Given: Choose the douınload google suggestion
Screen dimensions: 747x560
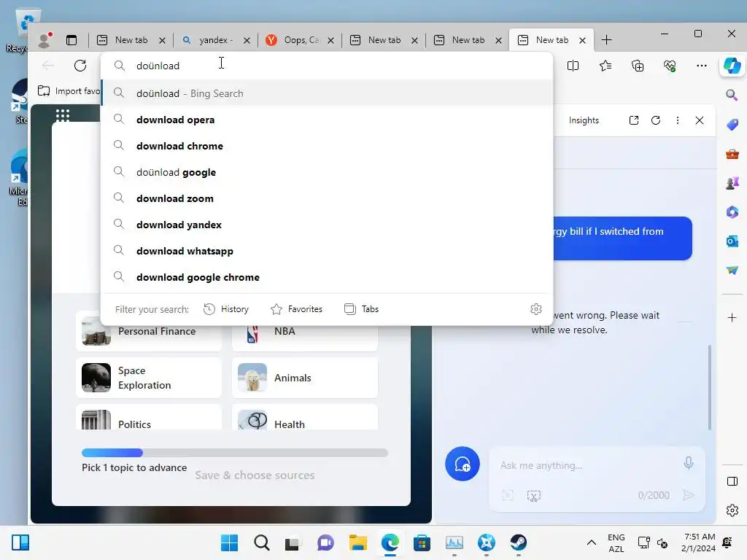Looking at the screenshot, I should 328,172.
